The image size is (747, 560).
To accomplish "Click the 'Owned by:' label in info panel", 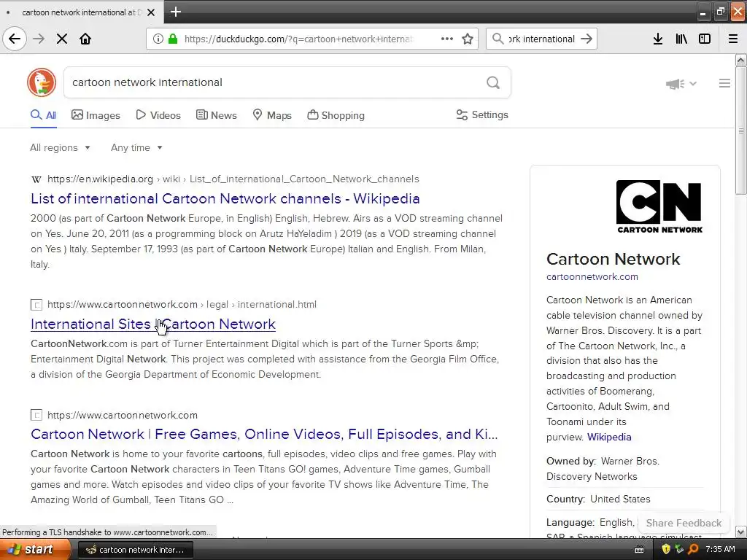I will click(x=570, y=461).
